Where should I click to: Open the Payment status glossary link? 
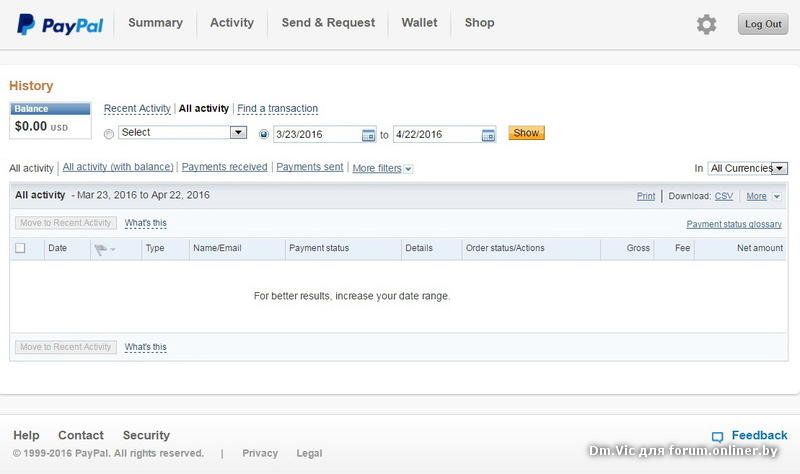(734, 225)
